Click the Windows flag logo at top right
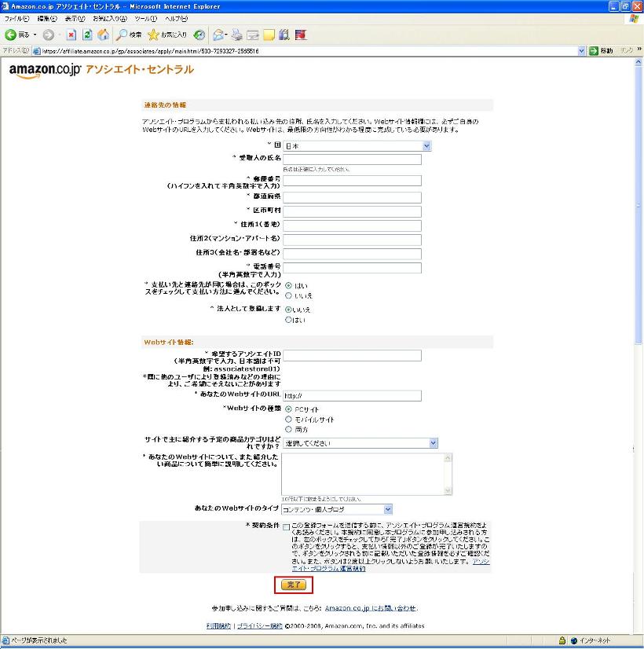 (x=634, y=19)
